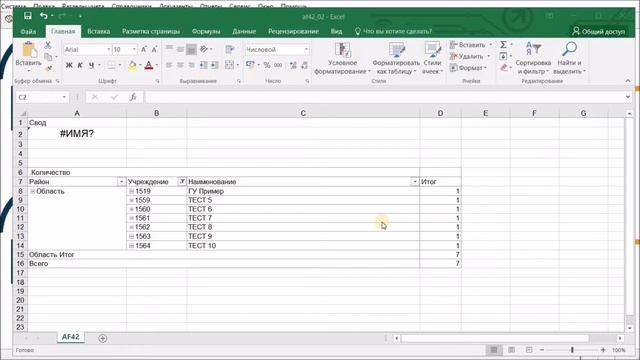Screen dimensions: 640x360
Task: Add a new sheet with plus icon
Action: click(102, 338)
